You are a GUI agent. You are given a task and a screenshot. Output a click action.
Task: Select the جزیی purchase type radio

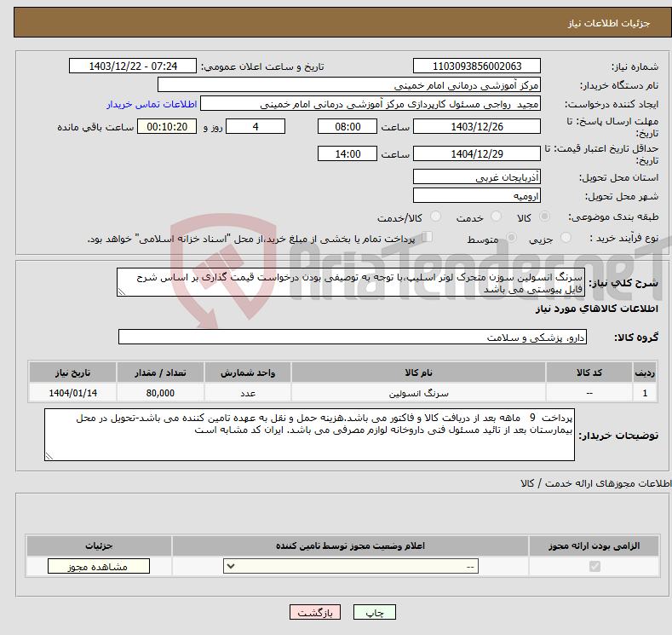coord(566,238)
